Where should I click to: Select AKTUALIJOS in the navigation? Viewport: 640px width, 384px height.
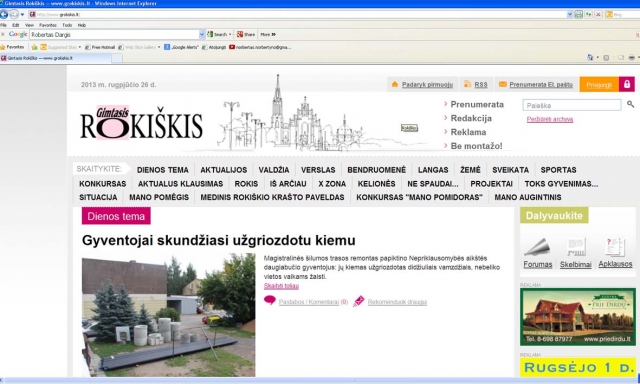(x=223, y=170)
